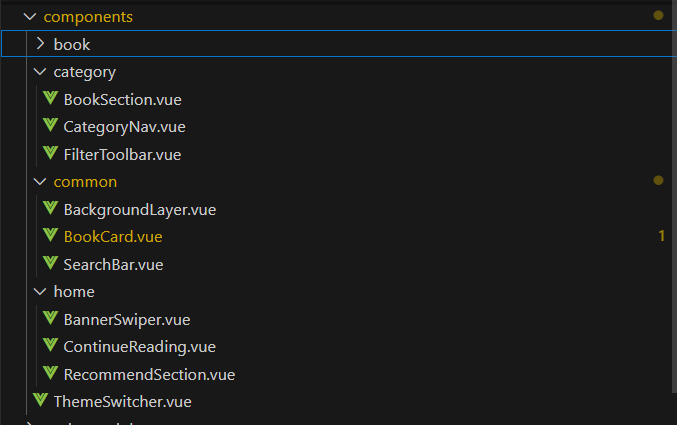This screenshot has width=677, height=425.
Task: Click the Vue icon beside ContinueReading.vue
Action: (x=51, y=346)
